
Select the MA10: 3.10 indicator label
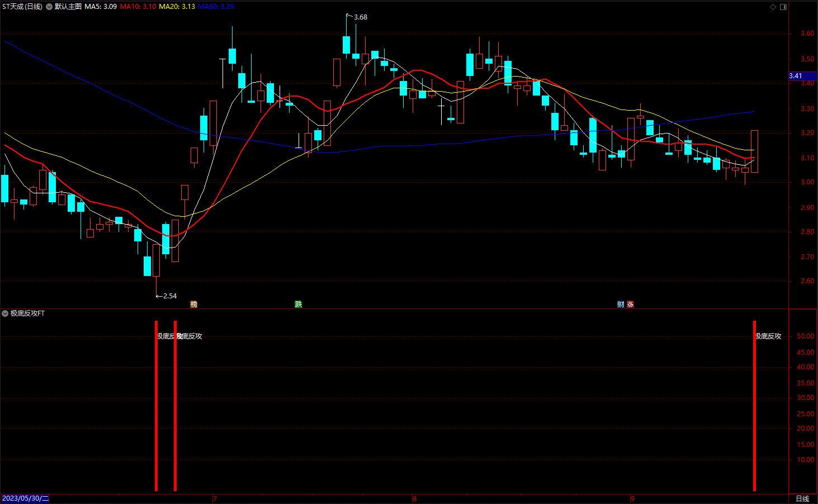[x=138, y=7]
